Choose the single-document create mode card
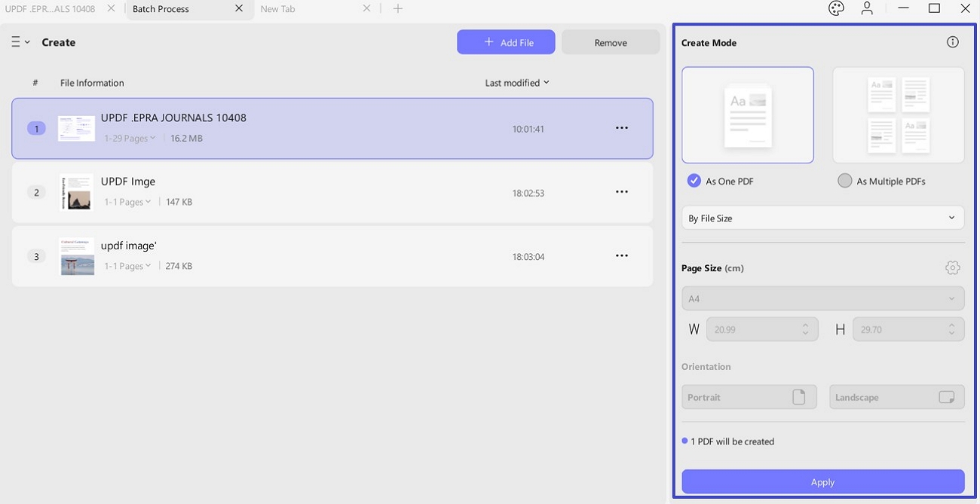 [748, 115]
